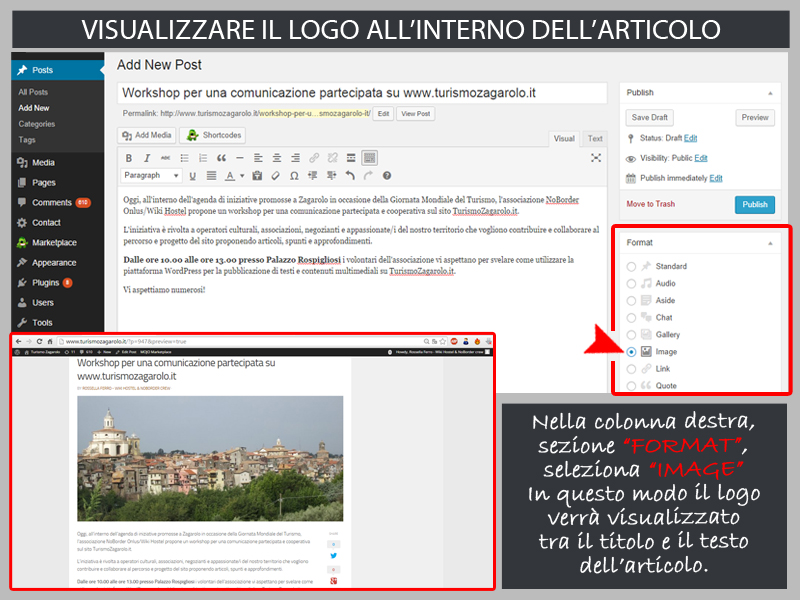Screen dimensions: 800x600
Task: Edit the post Status
Action: [x=690, y=138]
